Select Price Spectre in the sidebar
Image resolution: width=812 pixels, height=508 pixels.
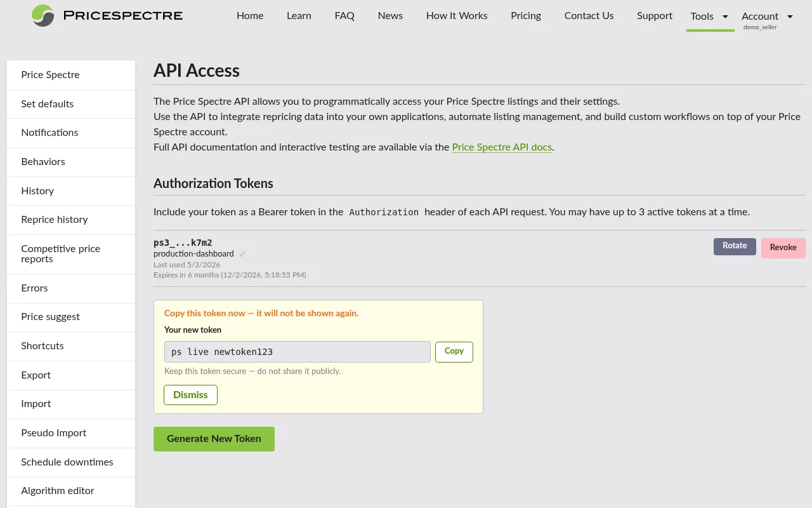[72, 75]
